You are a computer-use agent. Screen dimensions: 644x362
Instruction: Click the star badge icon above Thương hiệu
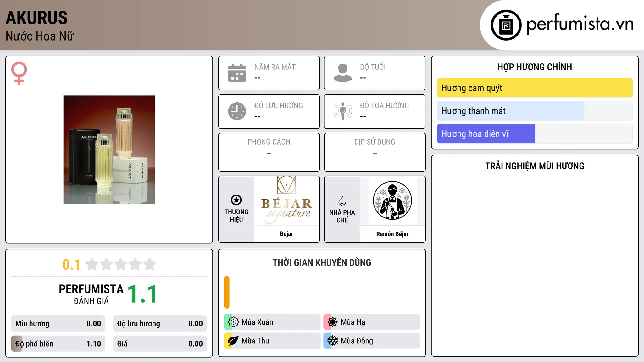pos(236,200)
